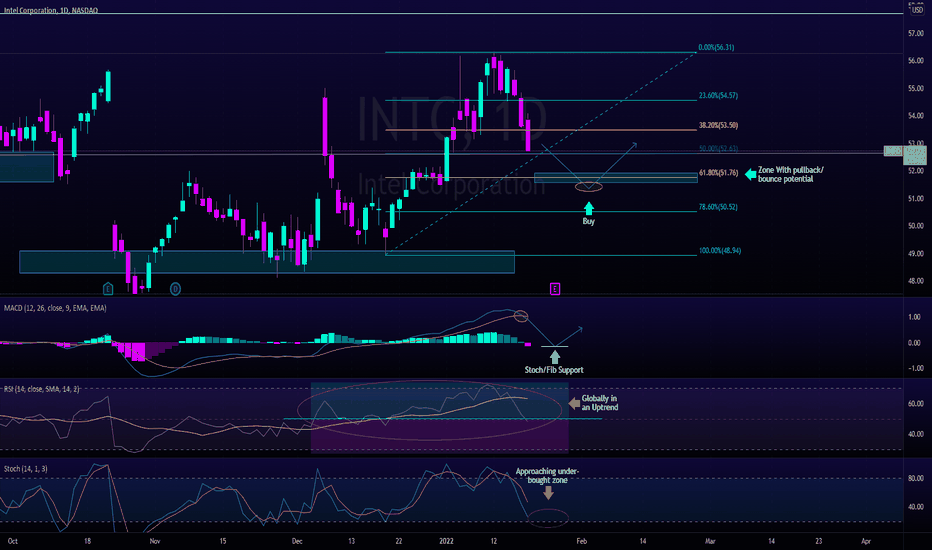932x550 pixels.
Task: Click the MACD (12, 26, close, 9, EMA, EMA) legend
Action: pos(55,308)
